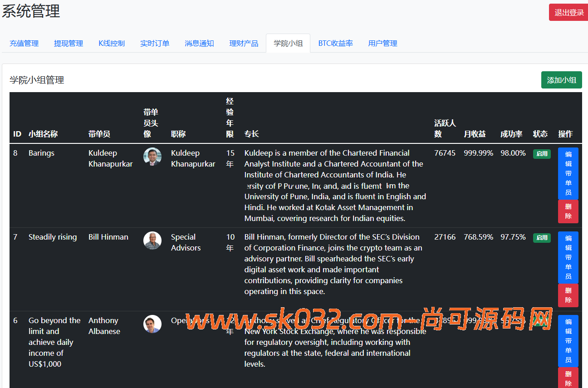
Task: Switch to the 用户管理 tab
Action: point(382,43)
